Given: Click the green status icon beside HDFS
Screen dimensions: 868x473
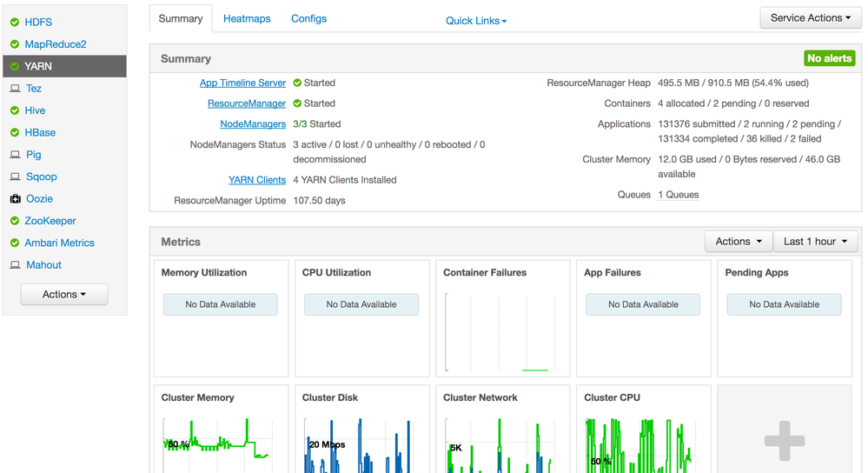Looking at the screenshot, I should [x=15, y=23].
